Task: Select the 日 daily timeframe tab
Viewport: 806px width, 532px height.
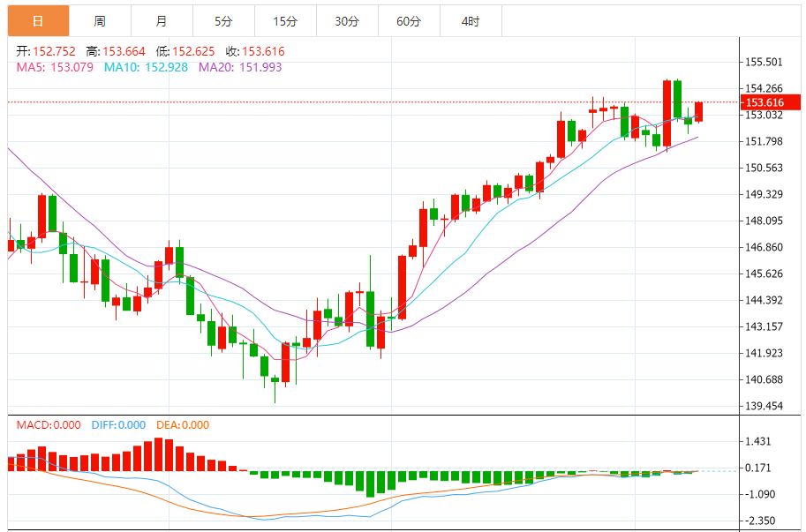Action: coord(38,21)
